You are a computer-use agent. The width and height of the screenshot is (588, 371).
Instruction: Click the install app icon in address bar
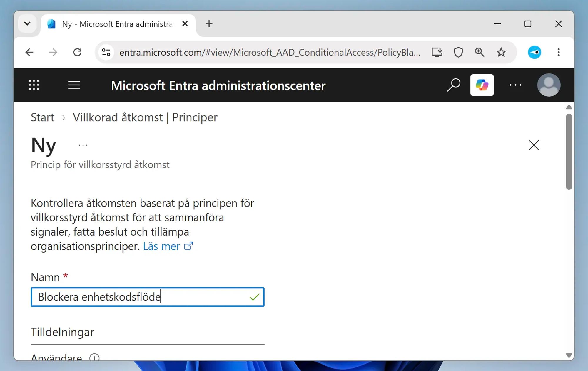point(437,53)
